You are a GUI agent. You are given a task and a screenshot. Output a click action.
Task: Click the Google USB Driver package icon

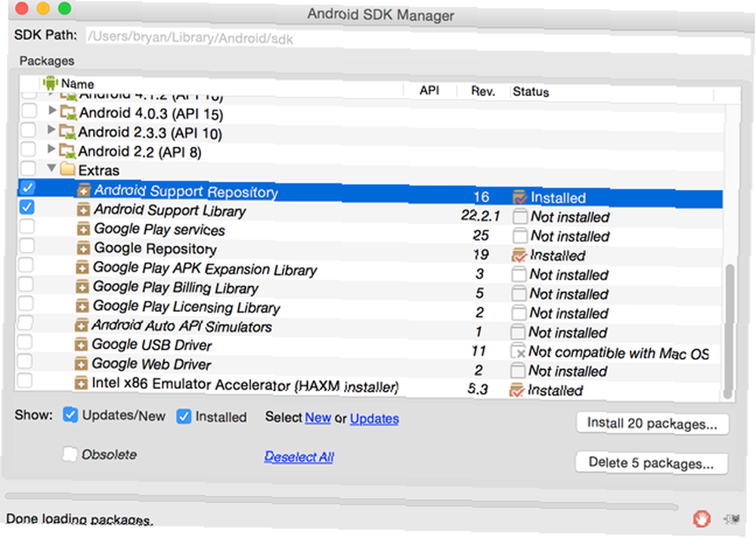point(82,344)
